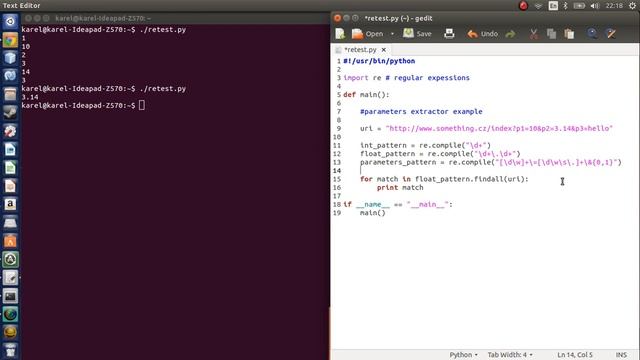Toggle the INS insert mode indicator
The height and width of the screenshot is (360, 640).
tap(621, 355)
